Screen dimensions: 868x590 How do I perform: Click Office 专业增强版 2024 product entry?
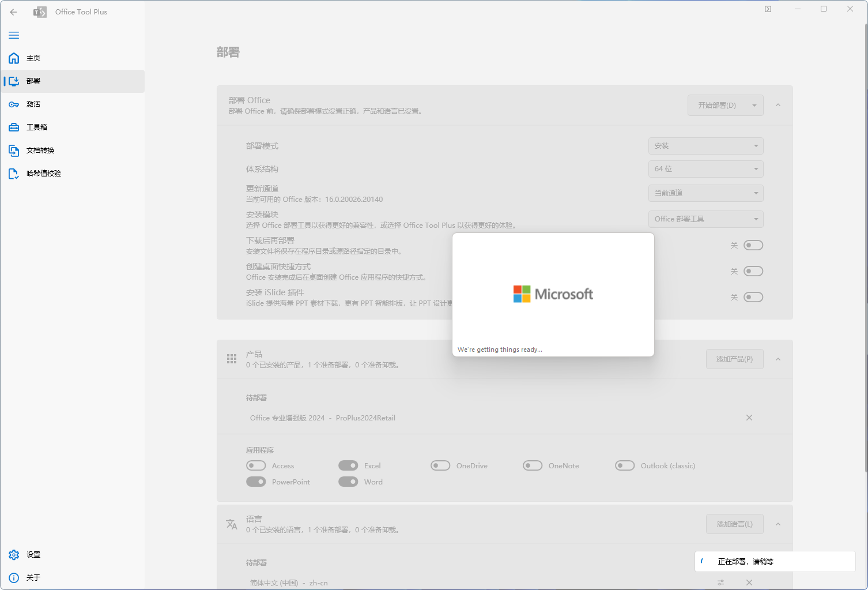pyautogui.click(x=323, y=418)
